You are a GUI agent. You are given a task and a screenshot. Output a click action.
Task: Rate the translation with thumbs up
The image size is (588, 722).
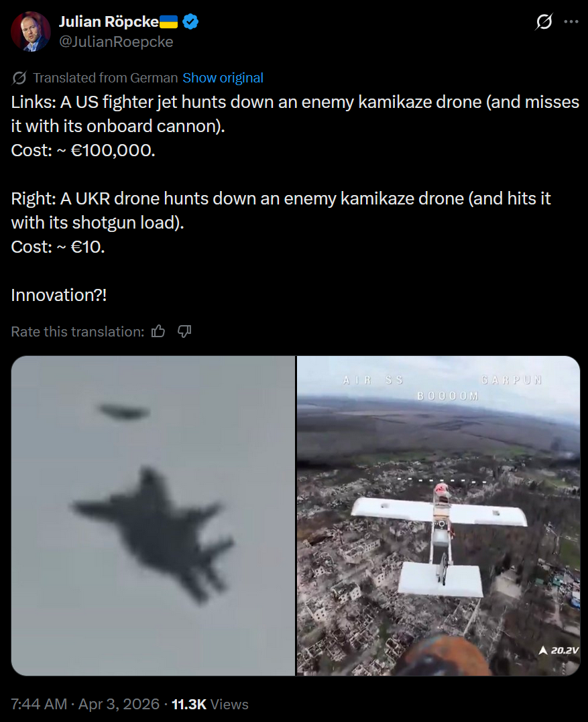coord(158,331)
